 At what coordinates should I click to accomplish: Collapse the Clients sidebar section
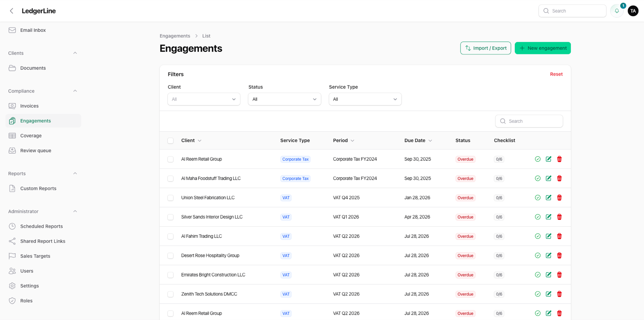75,53
